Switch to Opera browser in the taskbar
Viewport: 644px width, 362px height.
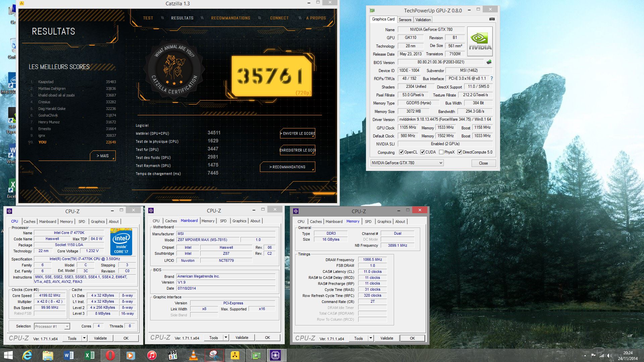tap(110, 355)
